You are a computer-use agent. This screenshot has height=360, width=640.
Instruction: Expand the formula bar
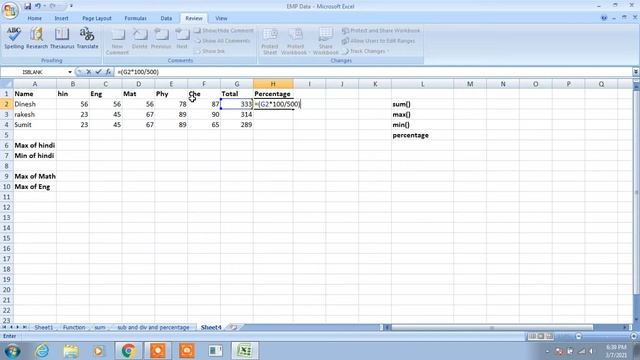(x=636, y=72)
